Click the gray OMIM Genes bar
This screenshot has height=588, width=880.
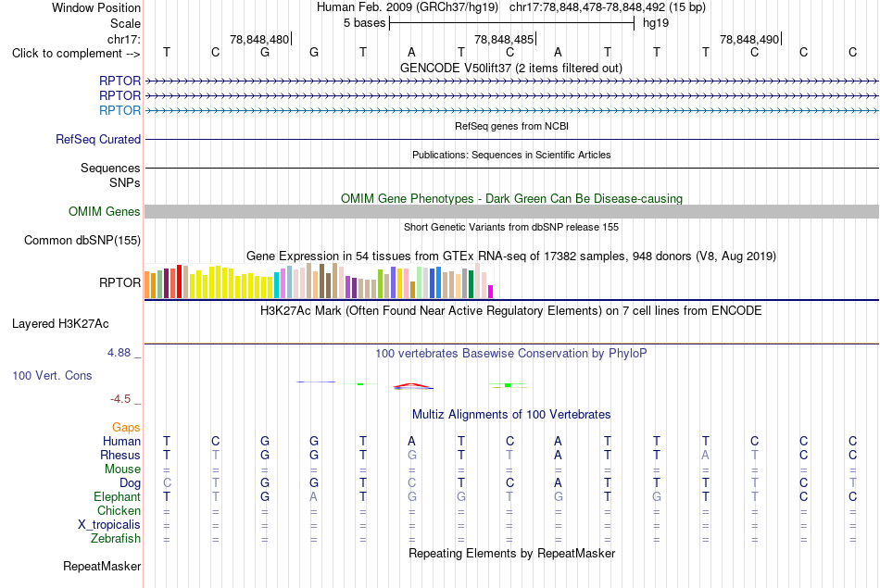pos(511,211)
